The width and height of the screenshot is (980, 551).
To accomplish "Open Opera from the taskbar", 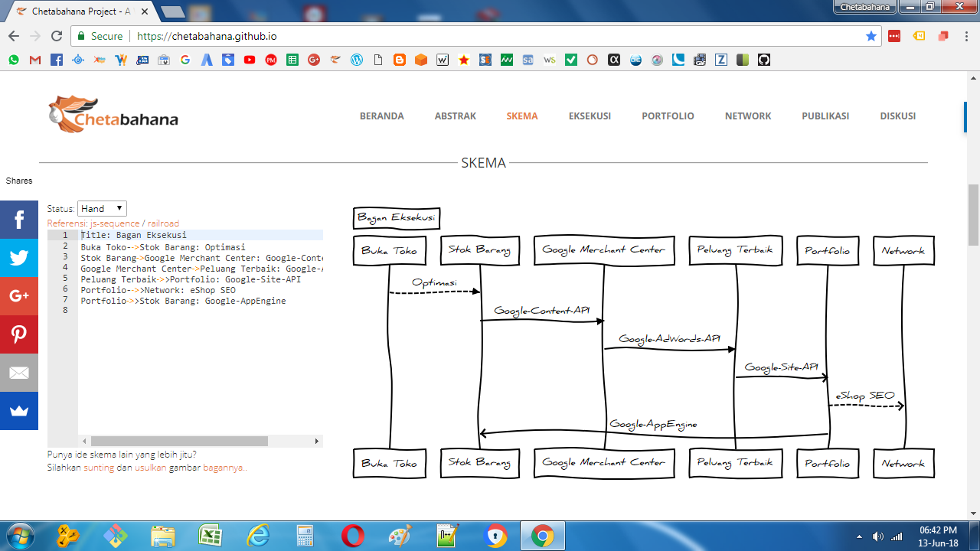I will 352,536.
